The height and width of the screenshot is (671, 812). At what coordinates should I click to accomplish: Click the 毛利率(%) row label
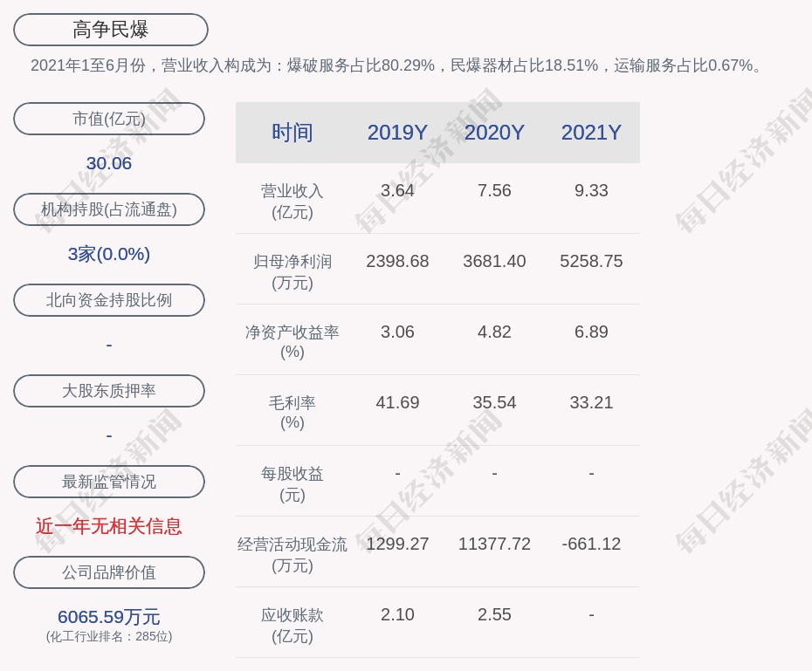(x=292, y=413)
